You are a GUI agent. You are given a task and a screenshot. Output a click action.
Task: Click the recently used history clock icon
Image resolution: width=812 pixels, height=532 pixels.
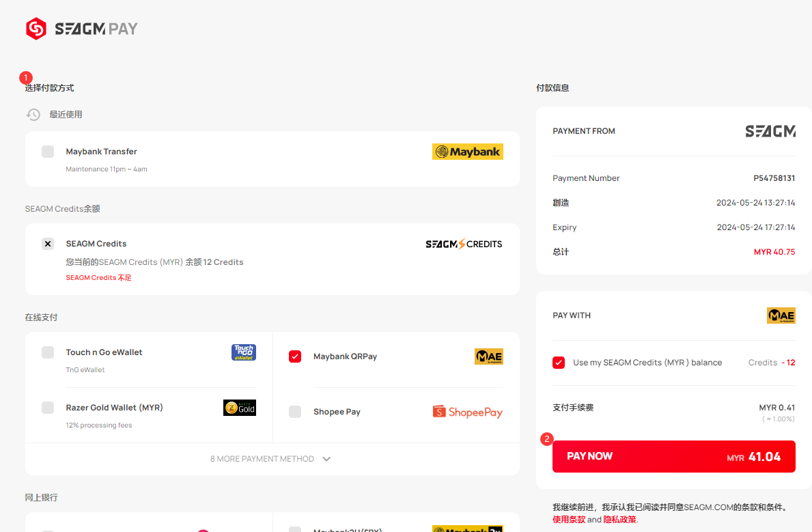pyautogui.click(x=33, y=115)
